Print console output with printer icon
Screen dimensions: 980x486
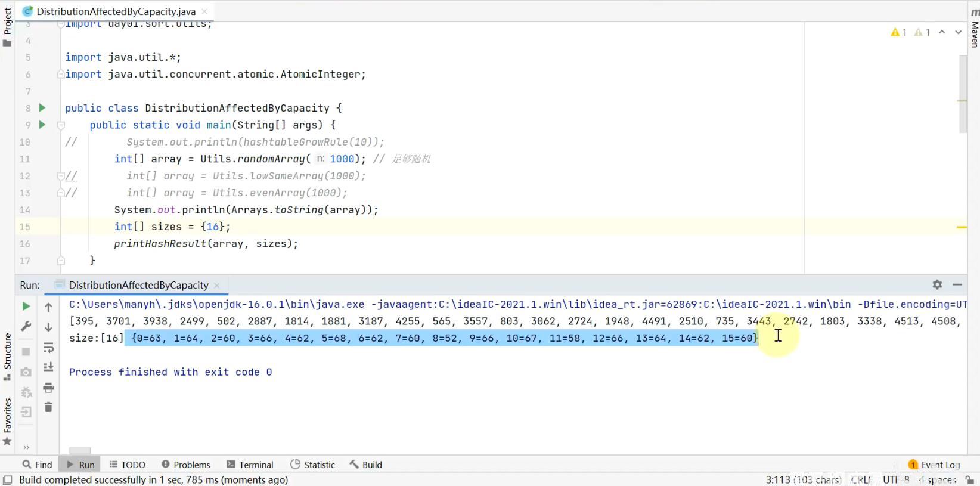click(x=48, y=388)
